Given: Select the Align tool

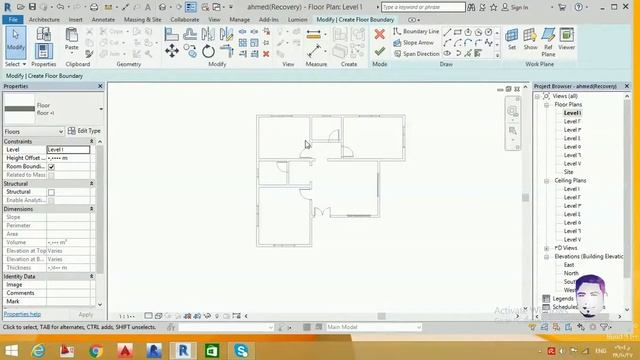Looking at the screenshot, I should point(171,34).
